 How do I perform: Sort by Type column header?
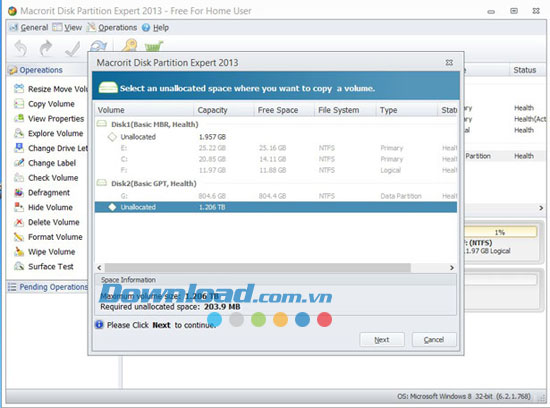[407, 110]
